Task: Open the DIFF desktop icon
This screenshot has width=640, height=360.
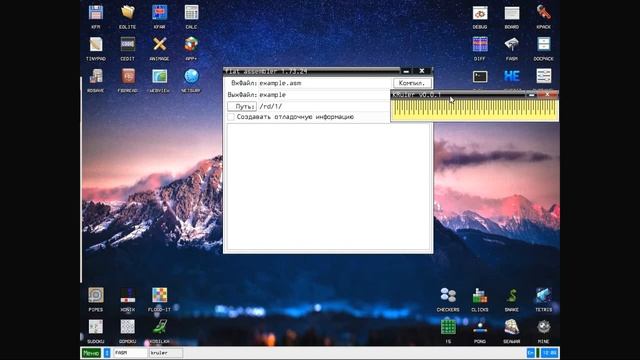Action: [480, 44]
